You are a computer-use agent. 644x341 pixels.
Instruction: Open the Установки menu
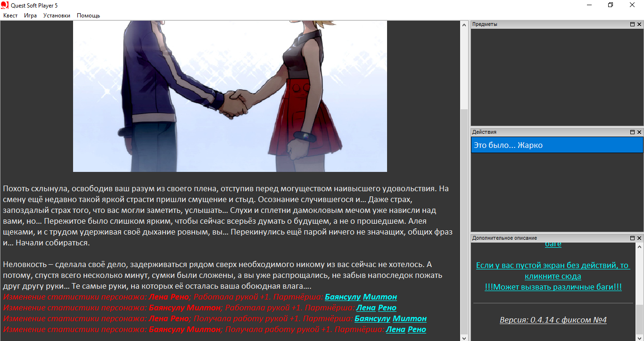tap(57, 16)
